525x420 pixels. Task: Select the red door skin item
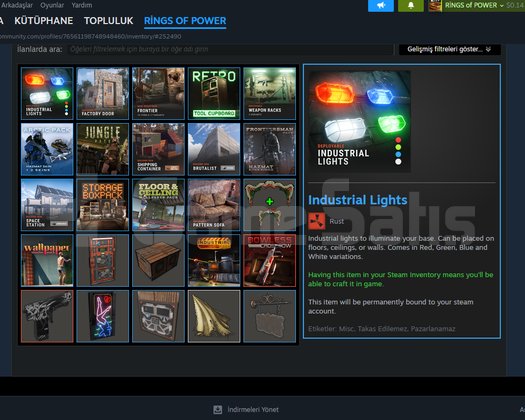click(x=102, y=260)
